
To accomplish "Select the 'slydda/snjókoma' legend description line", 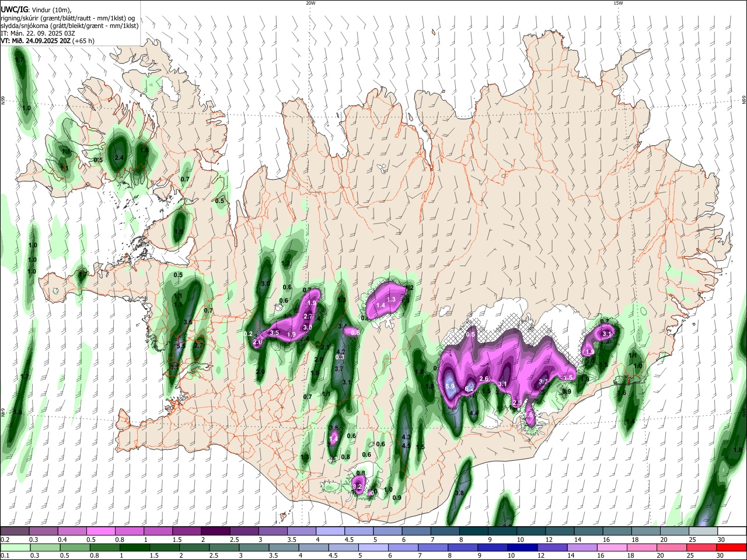I will point(69,26).
